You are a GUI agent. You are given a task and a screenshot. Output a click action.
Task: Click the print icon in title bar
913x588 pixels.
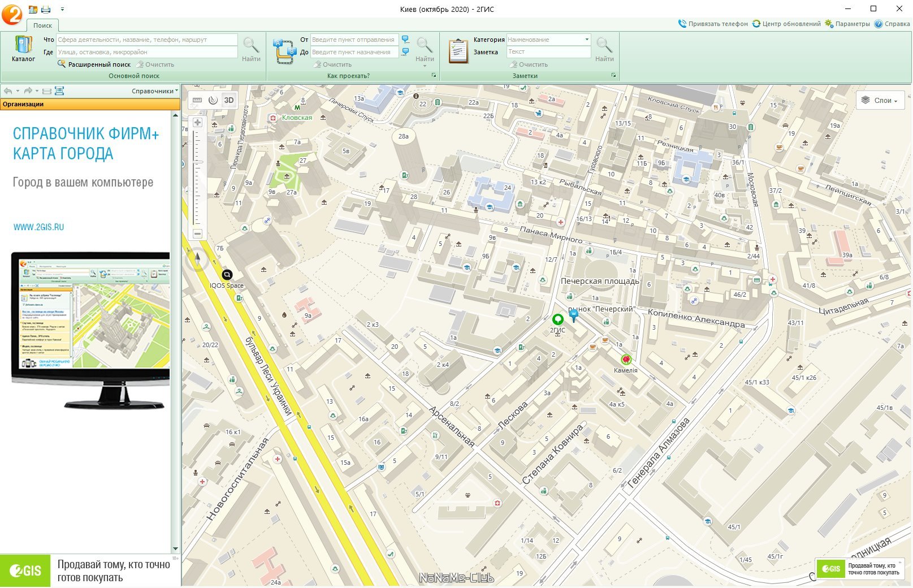click(46, 9)
